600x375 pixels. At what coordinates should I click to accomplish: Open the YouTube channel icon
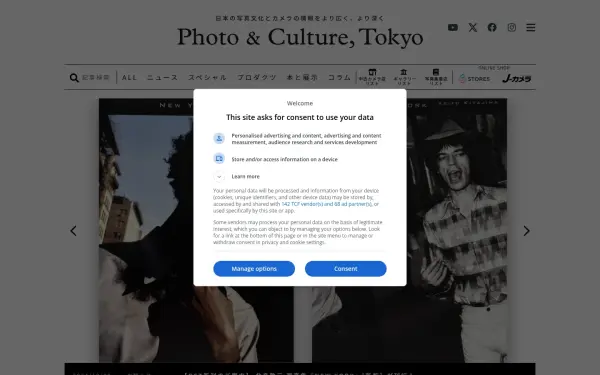453,28
